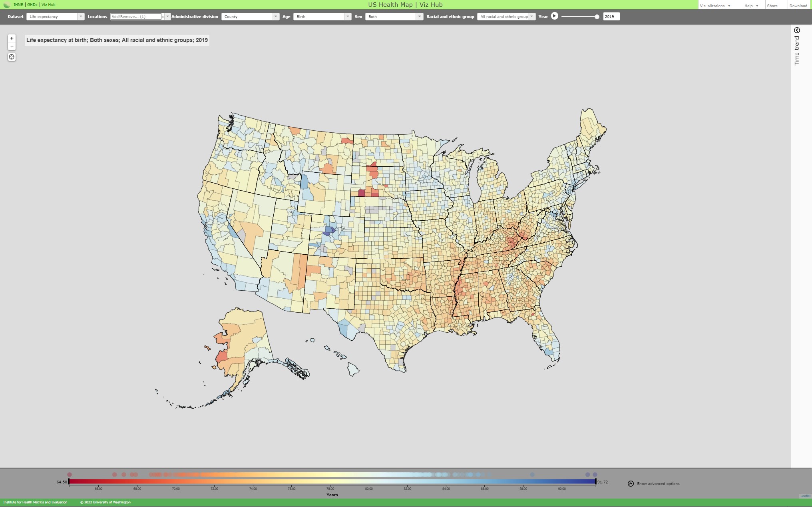The width and height of the screenshot is (812, 507).
Task: Click the Year input field showing 2019
Action: 611,16
